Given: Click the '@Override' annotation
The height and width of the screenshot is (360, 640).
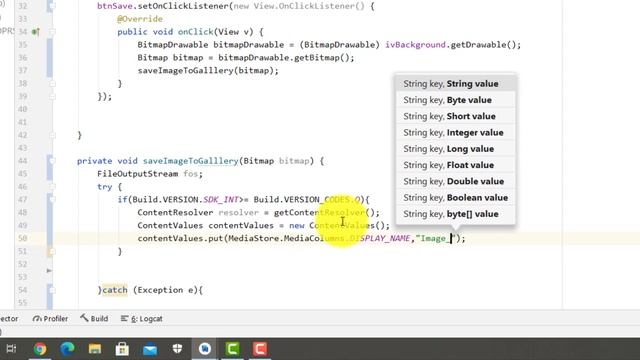Looking at the screenshot, I should coord(140,19).
